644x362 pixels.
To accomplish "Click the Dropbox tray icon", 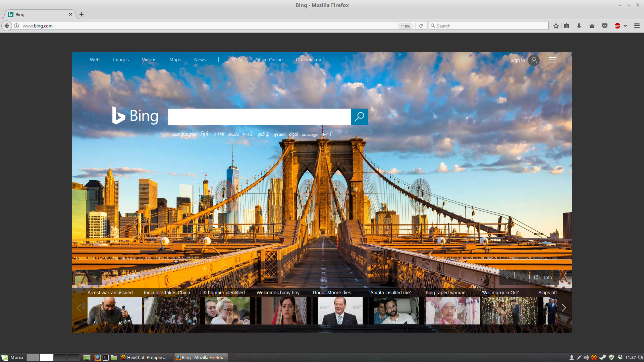I will [620, 358].
